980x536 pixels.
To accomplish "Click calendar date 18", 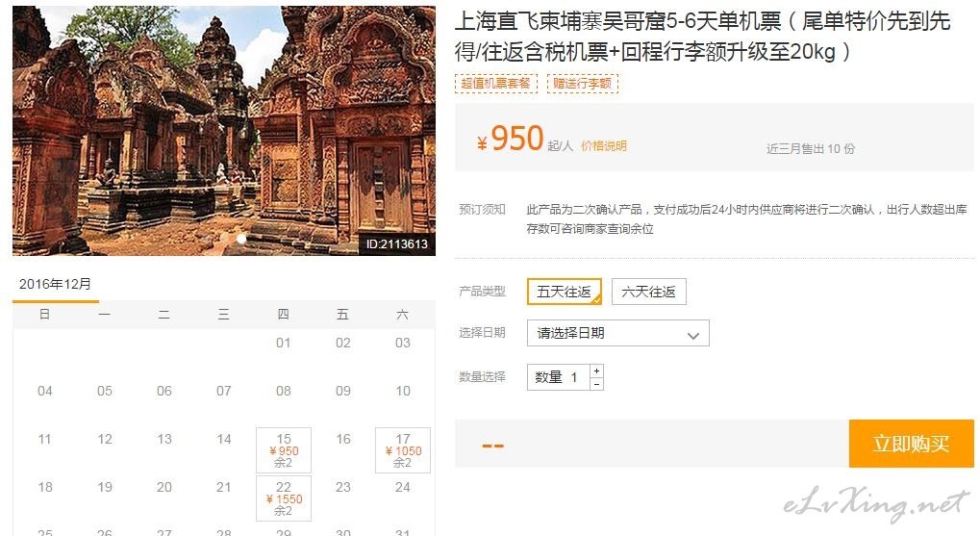I will click(45, 487).
